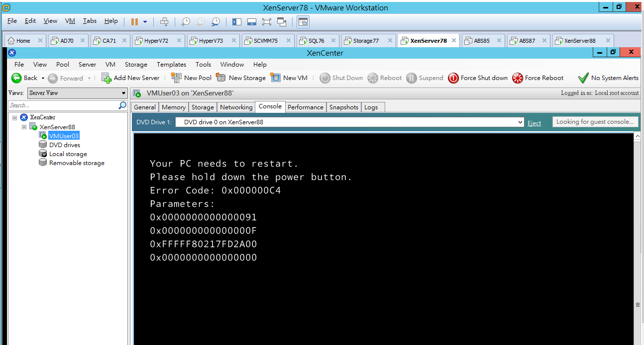Switch to the Memory tab
The image size is (644, 345).
(174, 107)
